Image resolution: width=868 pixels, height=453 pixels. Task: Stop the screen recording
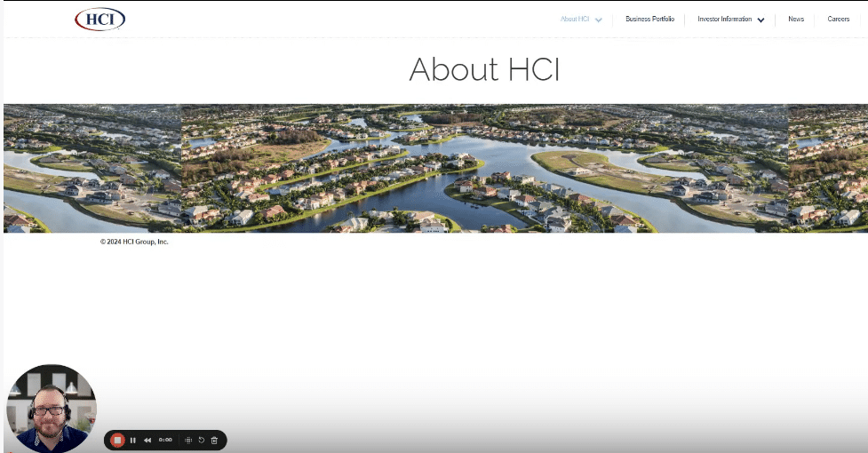117,441
